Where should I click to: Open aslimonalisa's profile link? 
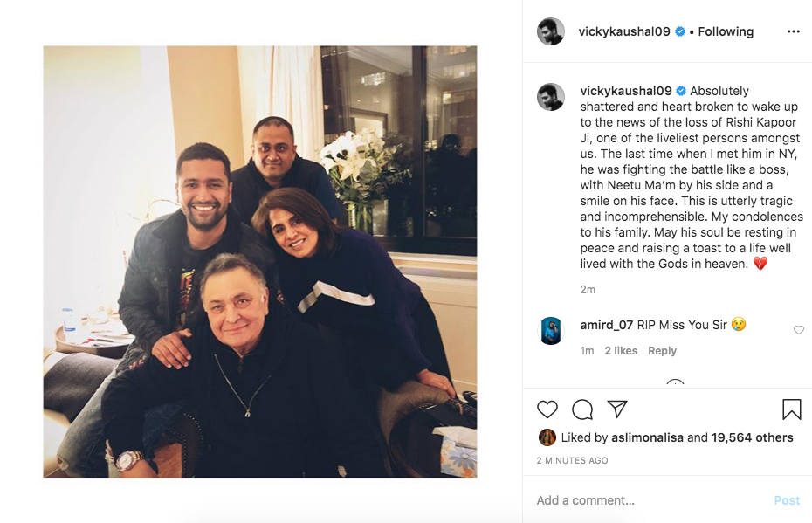(647, 437)
